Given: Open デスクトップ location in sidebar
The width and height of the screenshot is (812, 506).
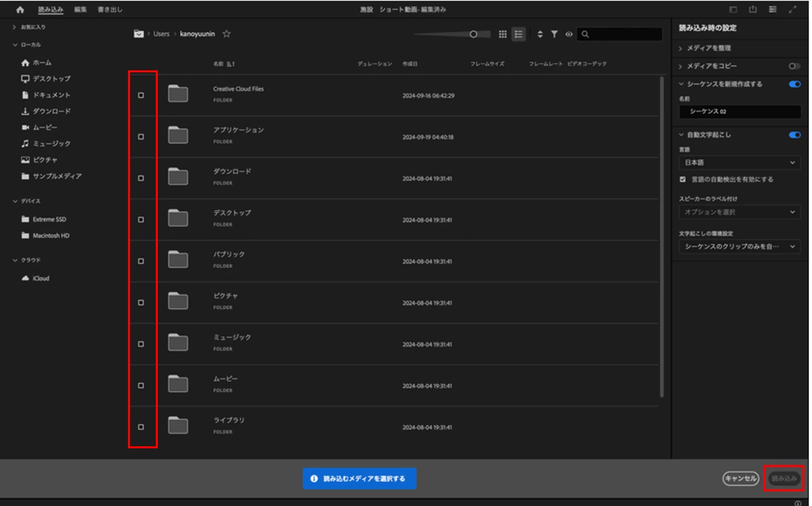Looking at the screenshot, I should pyautogui.click(x=46, y=79).
